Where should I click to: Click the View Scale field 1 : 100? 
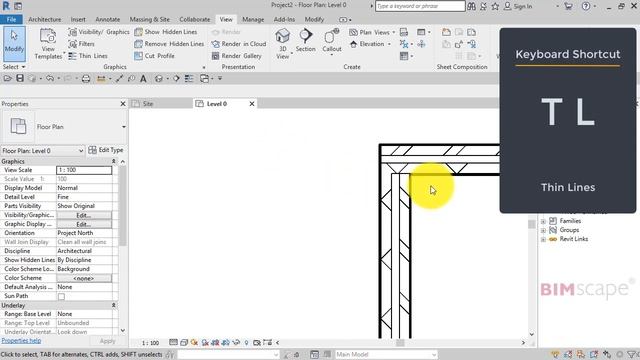84,170
